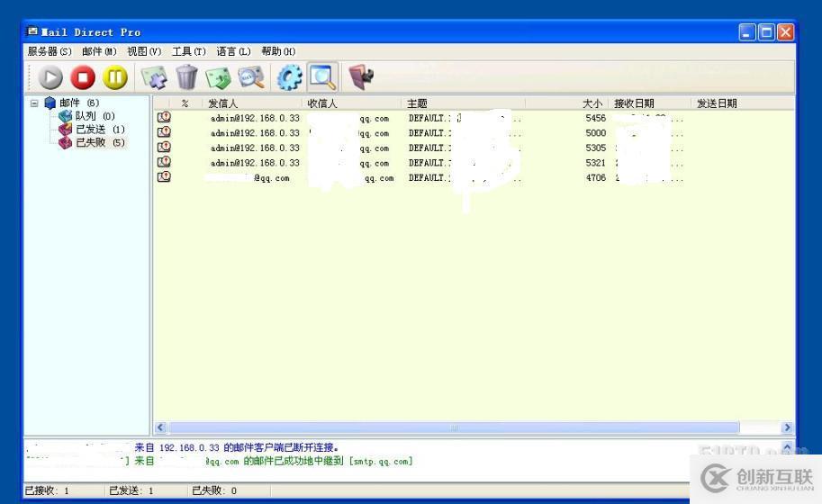This screenshot has height=504, width=822.
Task: Click the exit door toolbar icon
Action: tap(361, 77)
